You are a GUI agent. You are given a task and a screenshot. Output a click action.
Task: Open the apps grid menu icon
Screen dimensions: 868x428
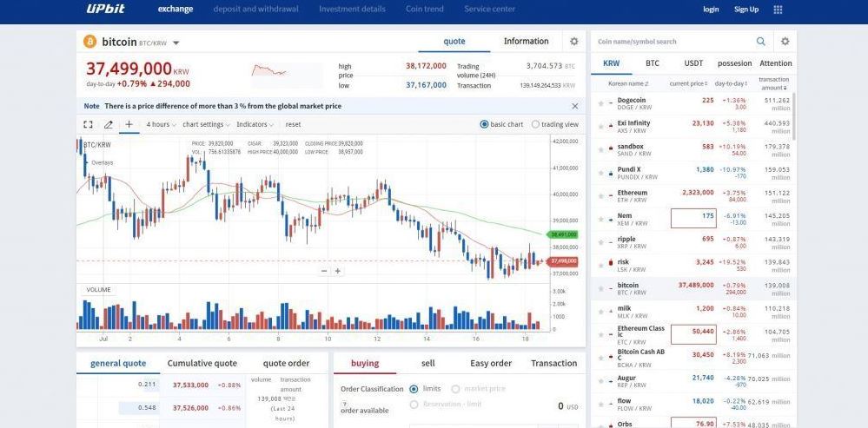click(x=778, y=10)
